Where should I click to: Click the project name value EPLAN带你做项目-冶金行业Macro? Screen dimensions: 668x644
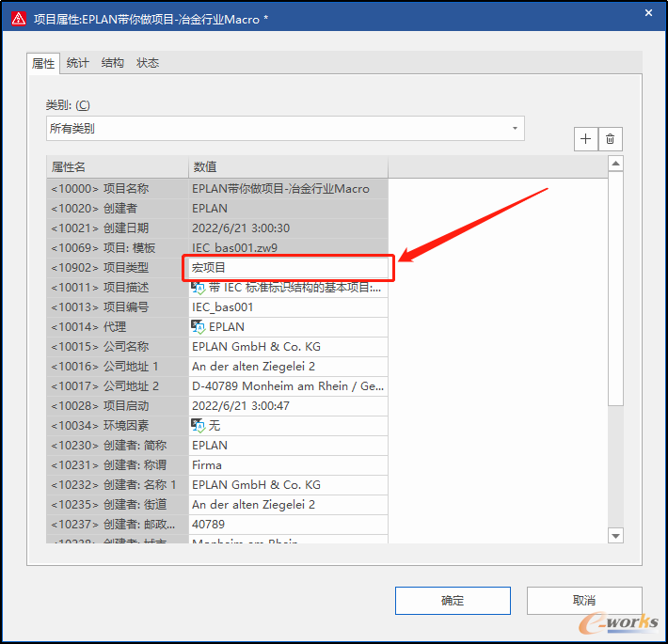click(x=289, y=189)
